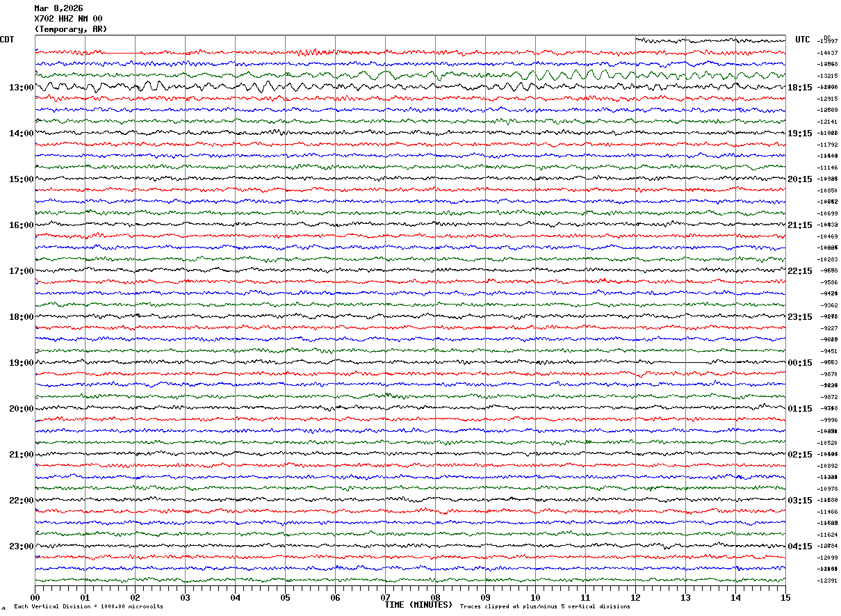This screenshot has width=841, height=616.
Task: Click the "00:15" UTC time label
Action: 800,363
